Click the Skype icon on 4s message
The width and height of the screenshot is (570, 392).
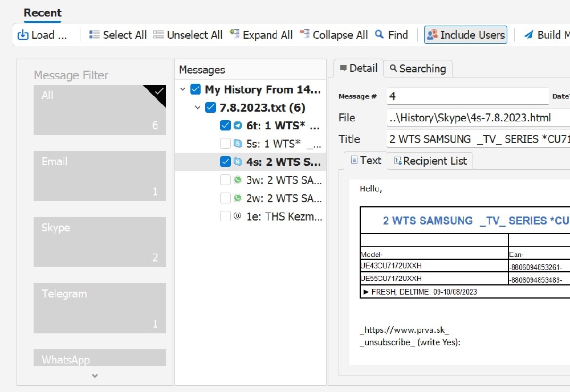tap(238, 162)
